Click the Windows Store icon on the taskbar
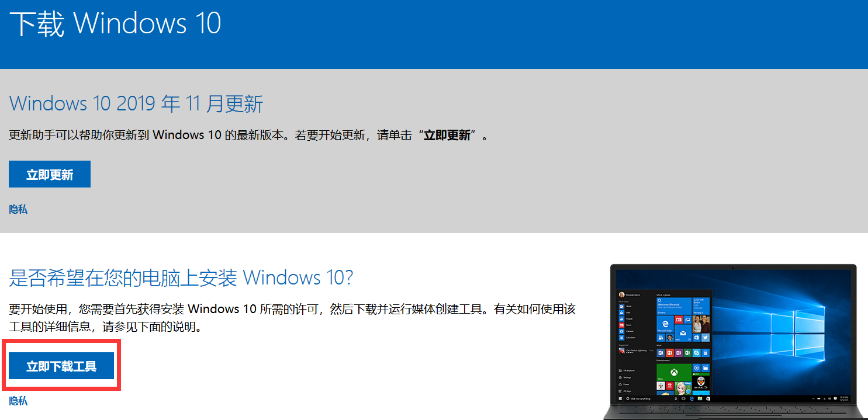Screen dimensions: 868x420 coord(708,398)
